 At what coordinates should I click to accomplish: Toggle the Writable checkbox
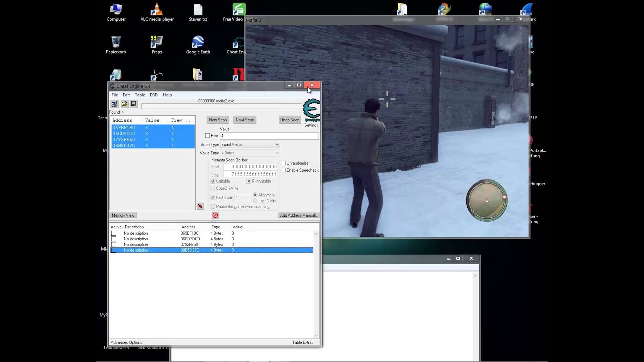point(213,182)
